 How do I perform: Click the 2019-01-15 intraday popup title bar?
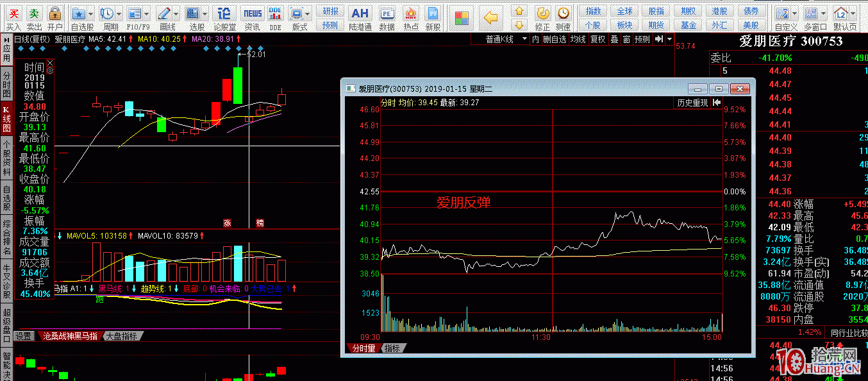click(x=516, y=89)
